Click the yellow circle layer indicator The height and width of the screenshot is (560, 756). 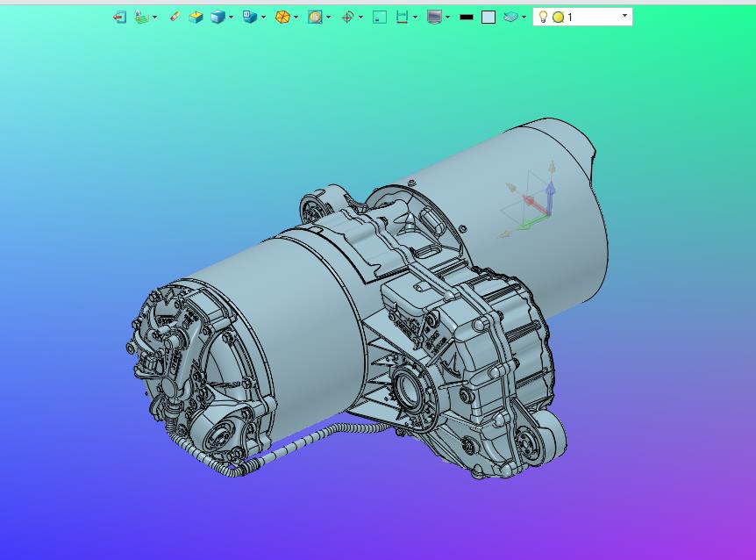click(558, 18)
